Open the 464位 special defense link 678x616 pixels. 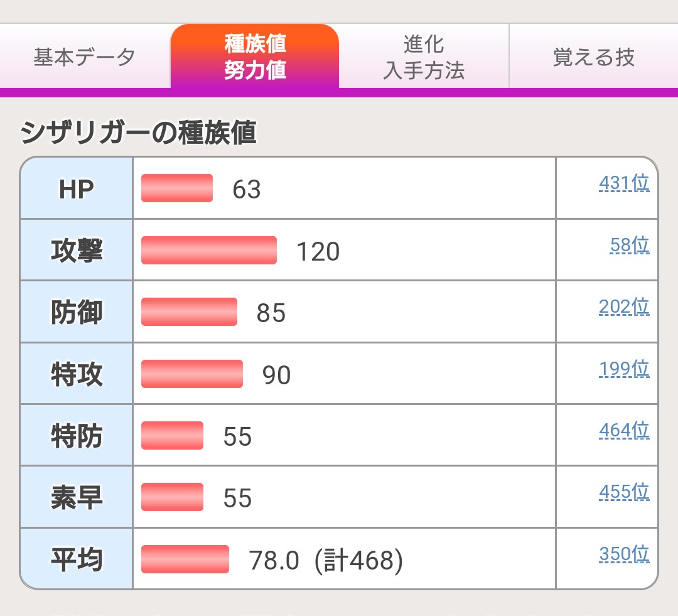tap(624, 430)
